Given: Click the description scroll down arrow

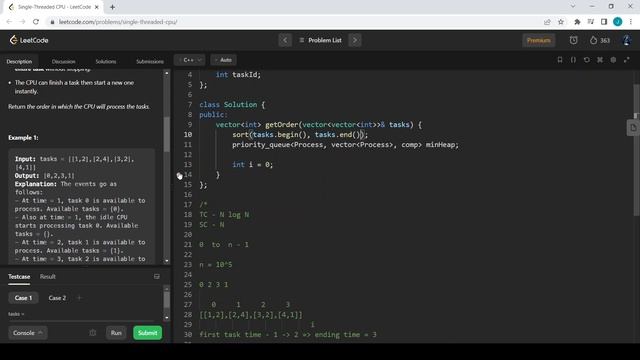Looking at the screenshot, I should pyautogui.click(x=167, y=261).
